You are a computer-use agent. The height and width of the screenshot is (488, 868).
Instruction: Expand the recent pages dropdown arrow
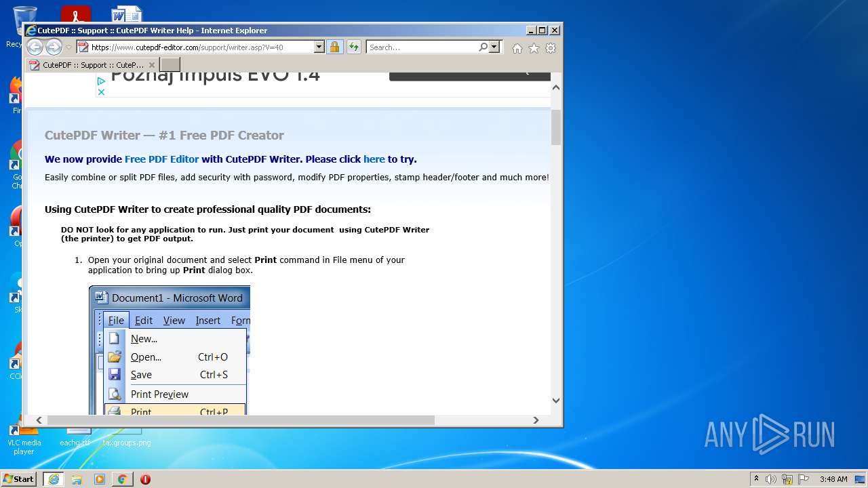pos(68,47)
